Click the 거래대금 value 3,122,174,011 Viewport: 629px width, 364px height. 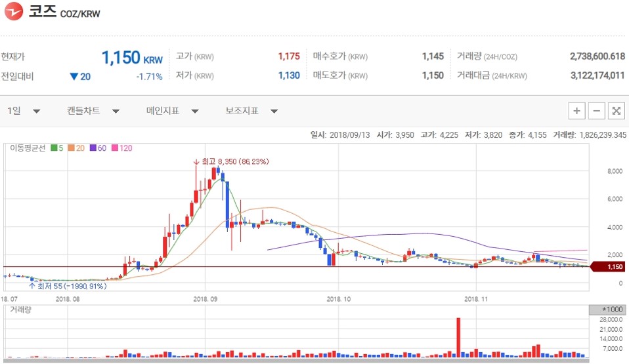click(x=597, y=75)
